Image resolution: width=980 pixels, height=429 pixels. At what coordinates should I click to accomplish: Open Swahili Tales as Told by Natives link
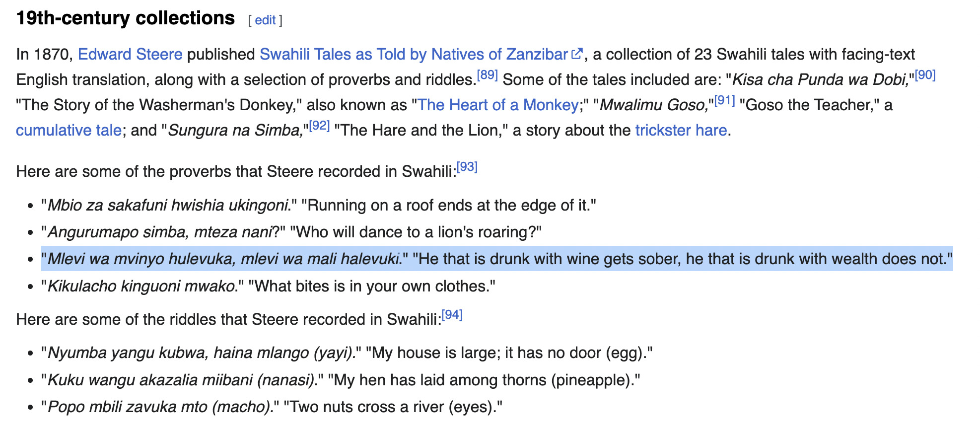(414, 54)
